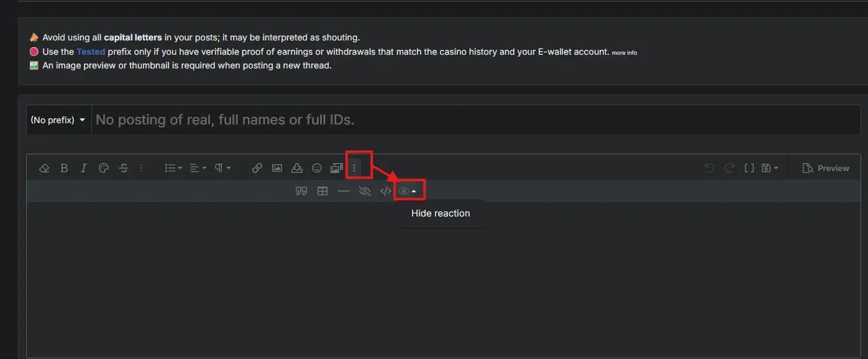Toggle BB code mode brackets button

click(749, 168)
